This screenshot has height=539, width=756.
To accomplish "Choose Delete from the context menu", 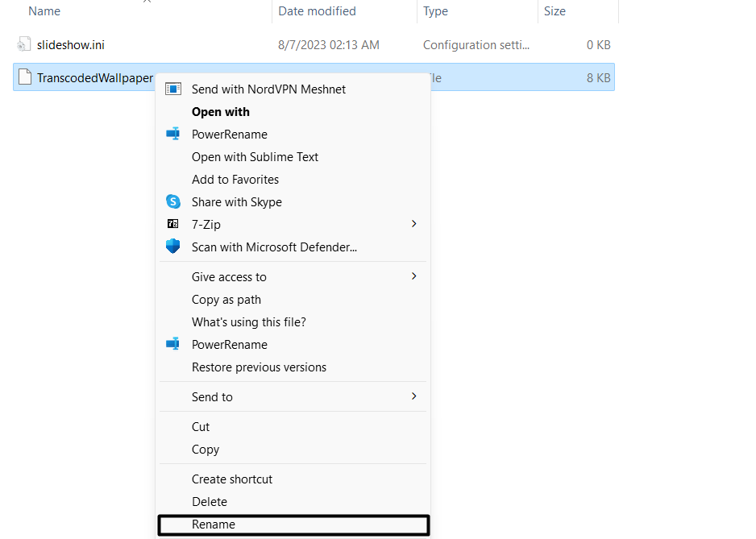I will coord(209,502).
